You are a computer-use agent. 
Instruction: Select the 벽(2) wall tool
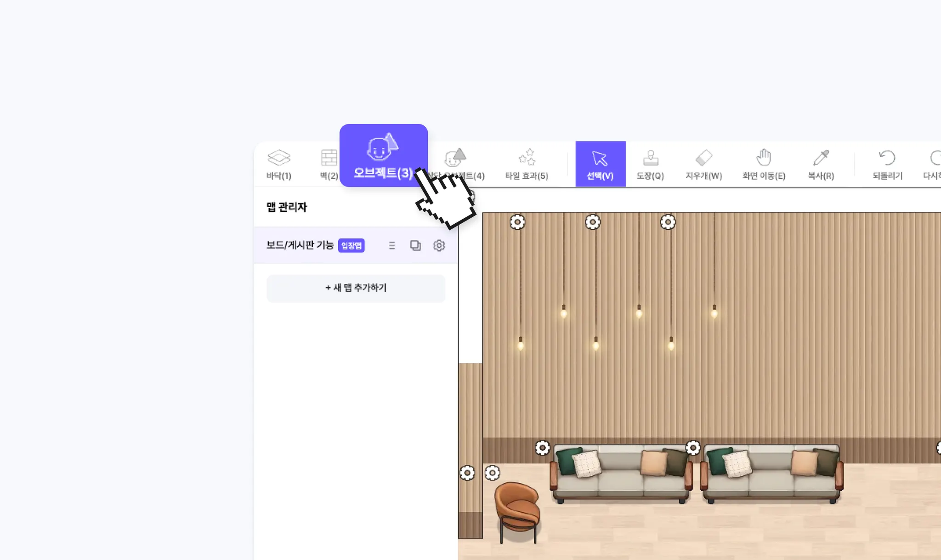point(329,164)
